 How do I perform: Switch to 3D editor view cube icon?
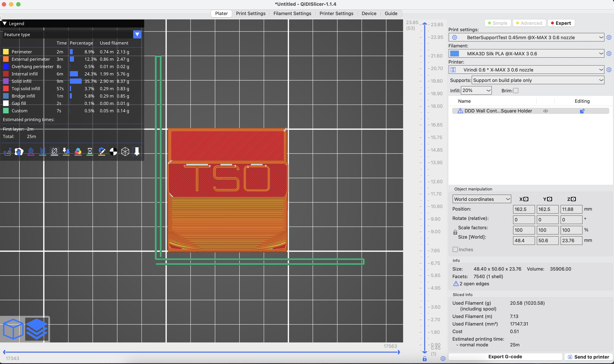coord(13,329)
